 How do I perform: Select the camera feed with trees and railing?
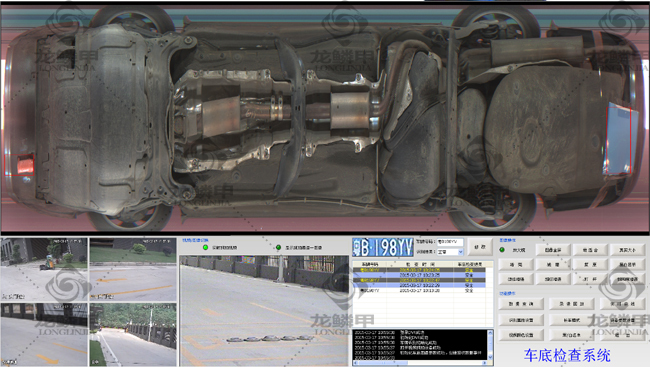pos(133,334)
